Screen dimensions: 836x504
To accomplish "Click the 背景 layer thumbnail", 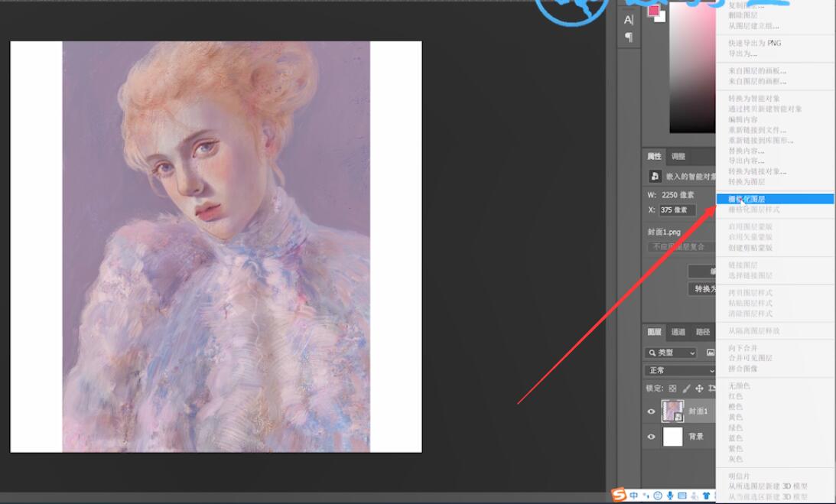I will point(672,436).
